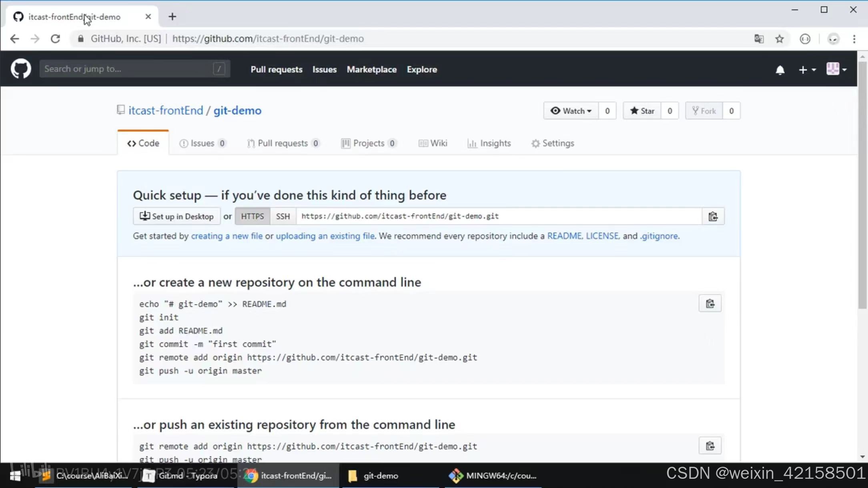Click Chrome itcast-frontEnd taskbar button

pyautogui.click(x=288, y=476)
